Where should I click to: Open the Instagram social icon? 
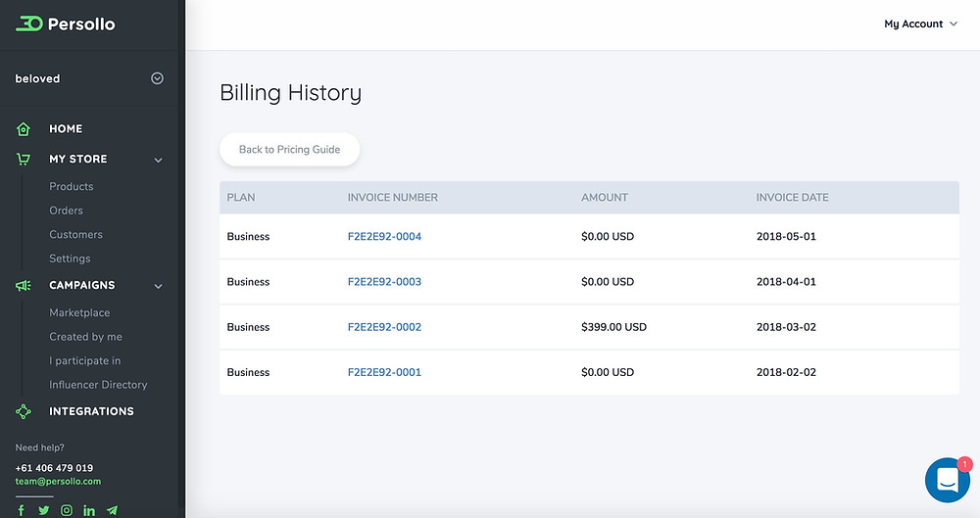pyautogui.click(x=67, y=510)
